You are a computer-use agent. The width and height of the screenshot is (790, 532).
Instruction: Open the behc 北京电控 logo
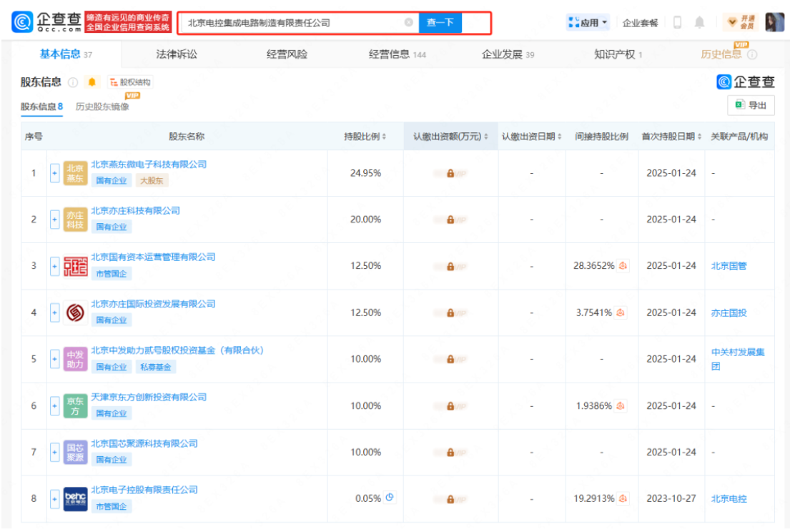76,499
